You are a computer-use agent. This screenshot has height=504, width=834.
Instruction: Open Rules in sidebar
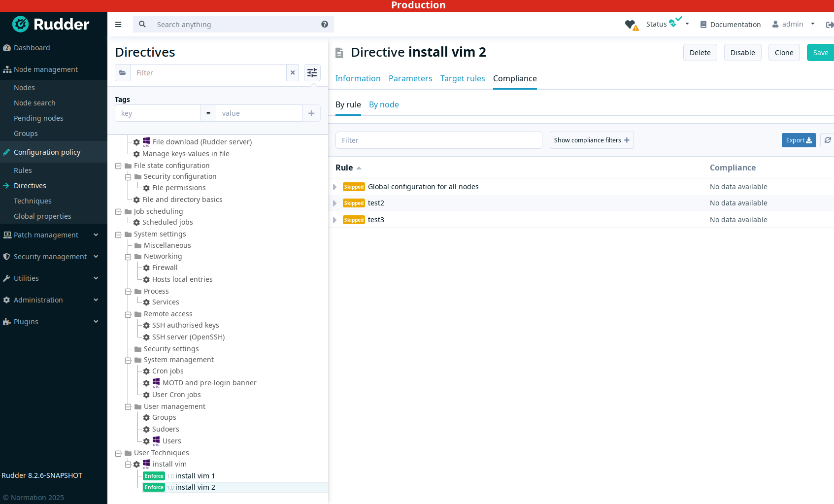tap(23, 170)
